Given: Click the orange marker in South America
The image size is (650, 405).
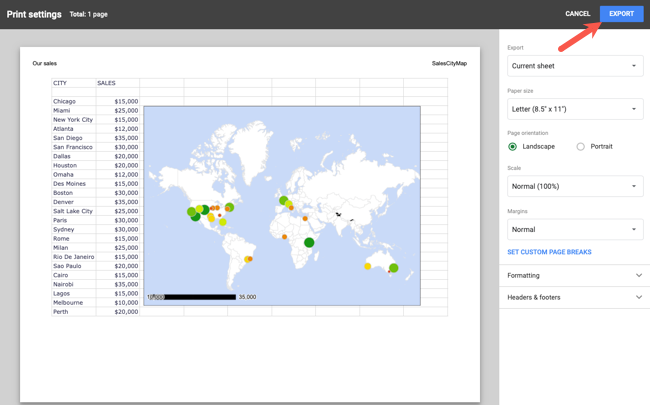Looking at the screenshot, I should pos(249,259).
